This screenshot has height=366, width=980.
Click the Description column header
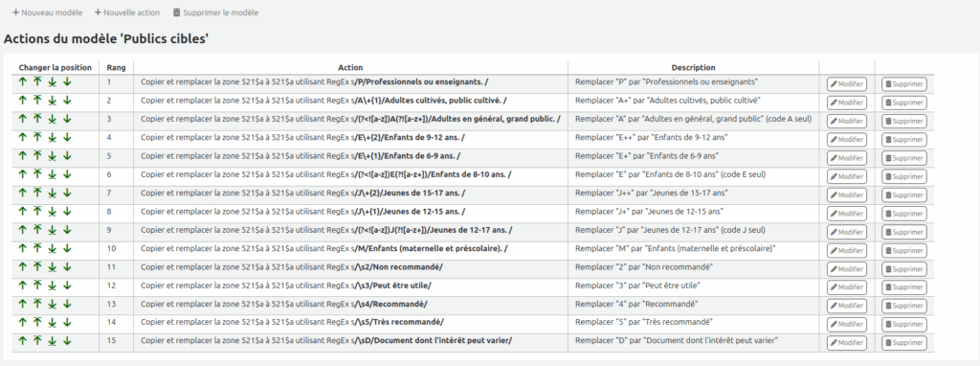pos(693,68)
